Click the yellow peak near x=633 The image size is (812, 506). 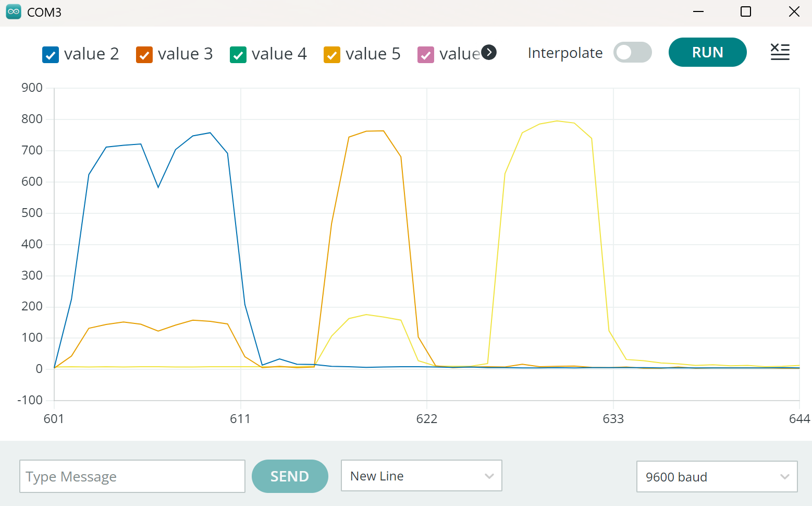click(558, 123)
